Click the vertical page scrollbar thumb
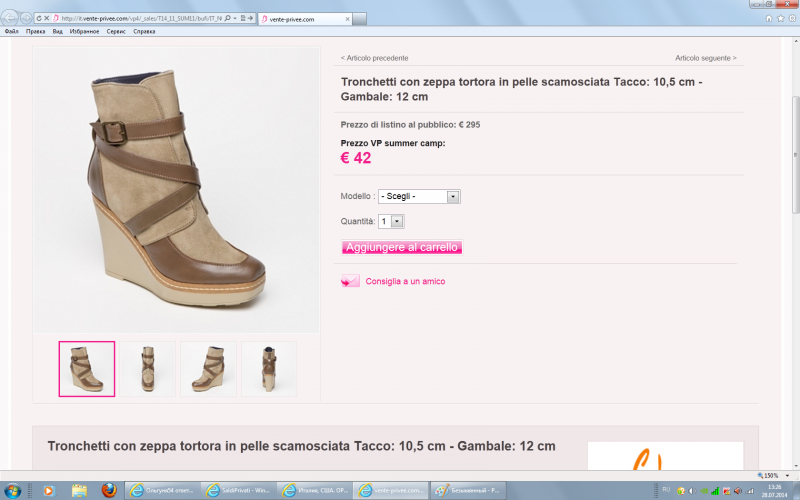 [x=795, y=155]
